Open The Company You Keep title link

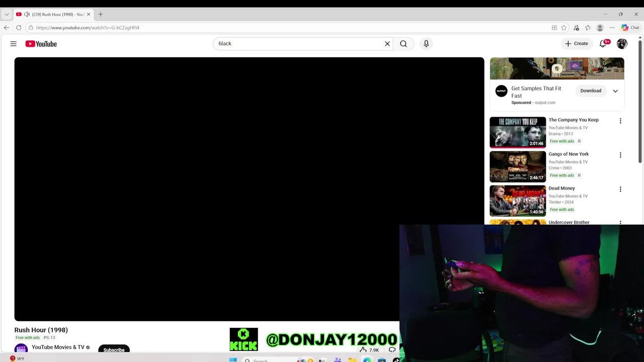point(574,120)
